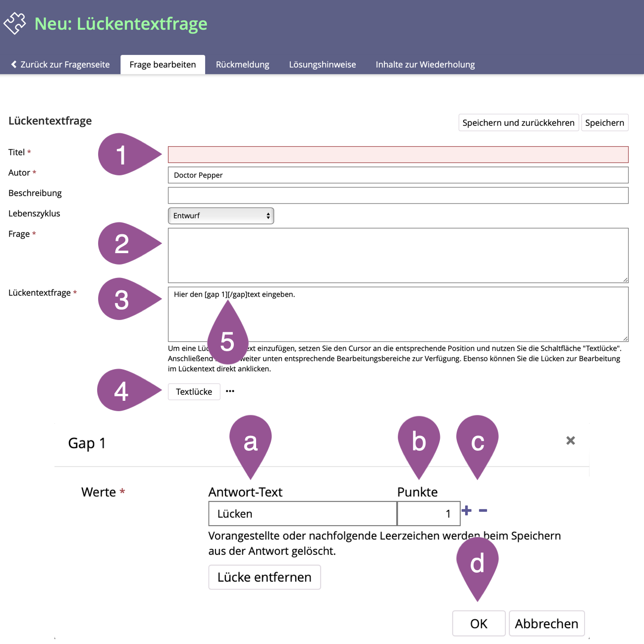Open the three-dots menu beside Textlücke

[230, 391]
